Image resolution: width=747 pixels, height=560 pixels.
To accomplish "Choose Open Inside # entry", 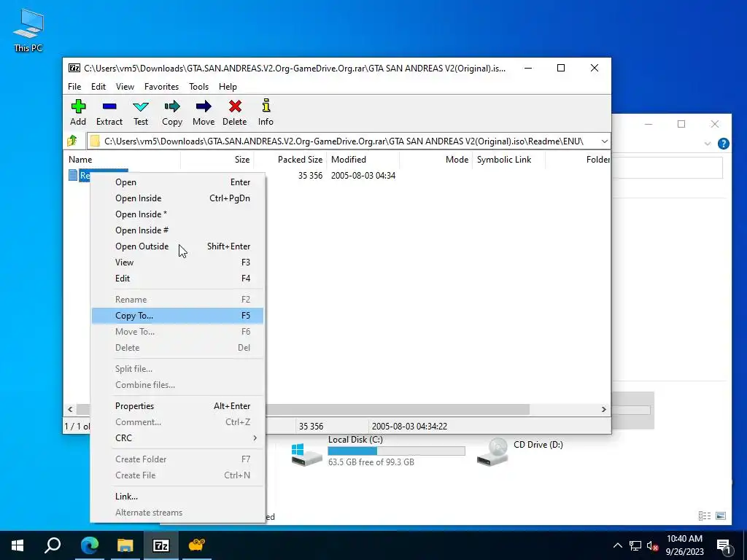I will tap(177, 230).
